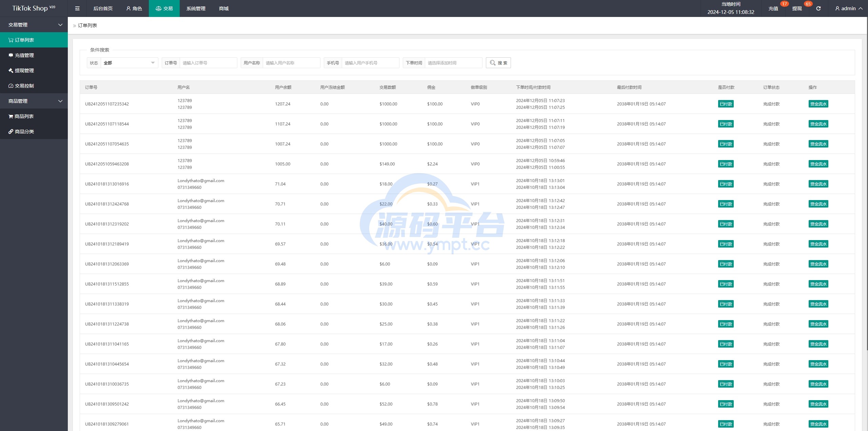Click 提现 link in top bar

coord(797,9)
